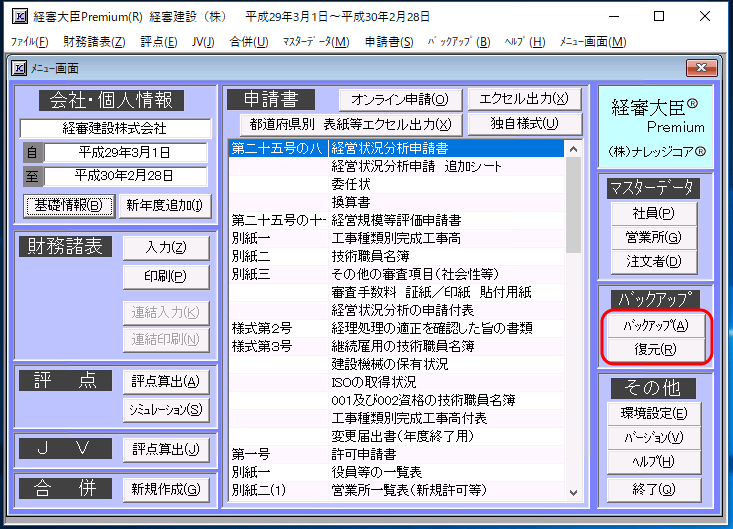Click the 新年度追加(I) button
Image resolution: width=733 pixels, height=529 pixels.
pyautogui.click(x=165, y=206)
